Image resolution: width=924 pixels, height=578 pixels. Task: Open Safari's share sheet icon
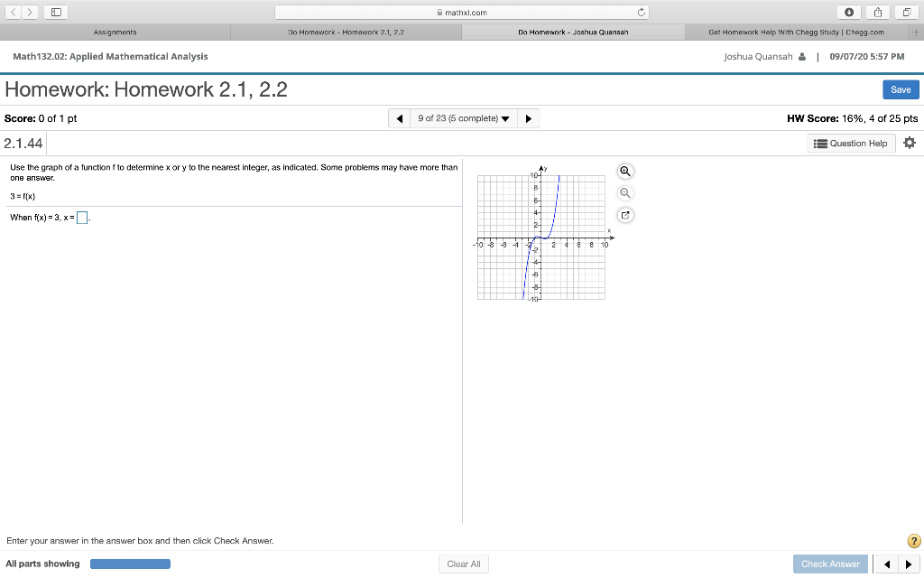(877, 12)
